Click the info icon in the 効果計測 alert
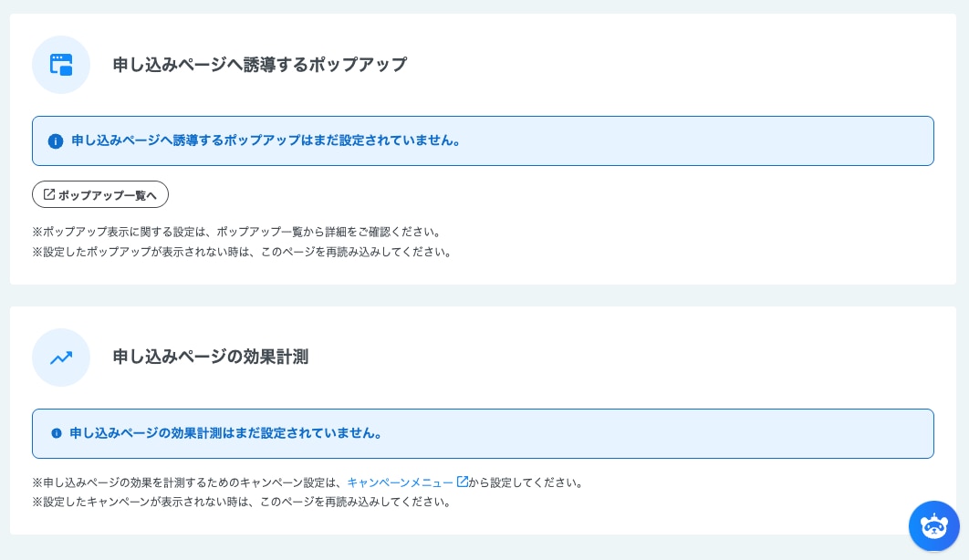 (57, 433)
